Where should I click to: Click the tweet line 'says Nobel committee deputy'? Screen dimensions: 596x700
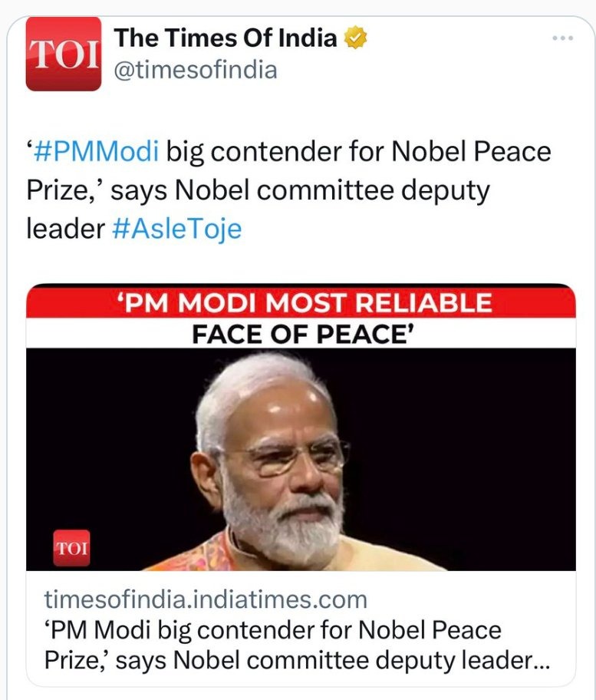tap(300, 190)
